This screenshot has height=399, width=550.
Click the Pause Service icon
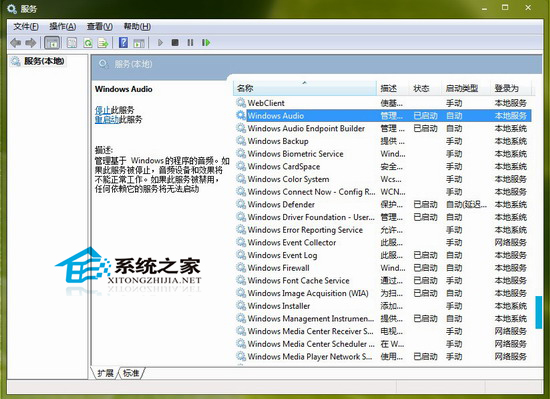[190, 43]
